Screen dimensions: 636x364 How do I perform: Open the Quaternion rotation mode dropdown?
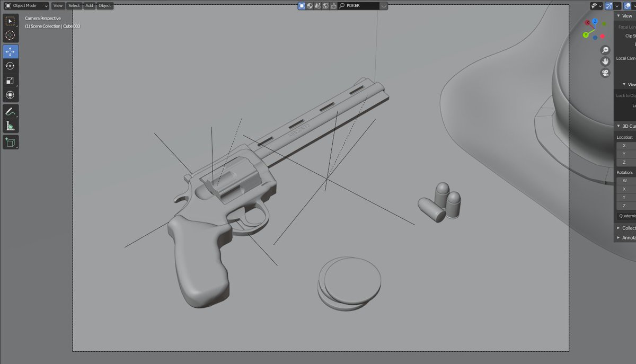626,216
